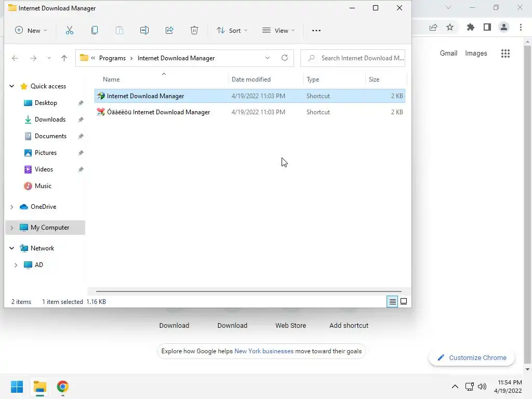The width and height of the screenshot is (532, 399).
Task: Open the New dropdown menu
Action: pos(31,31)
